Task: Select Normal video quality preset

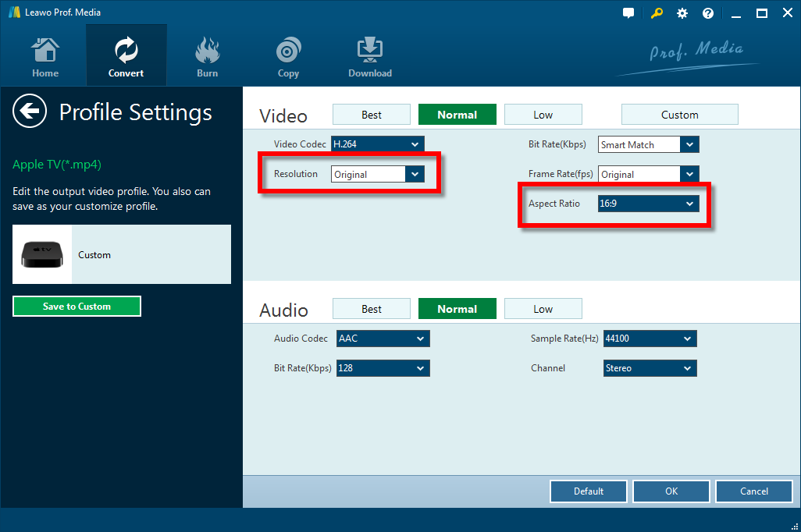Action: [x=457, y=115]
